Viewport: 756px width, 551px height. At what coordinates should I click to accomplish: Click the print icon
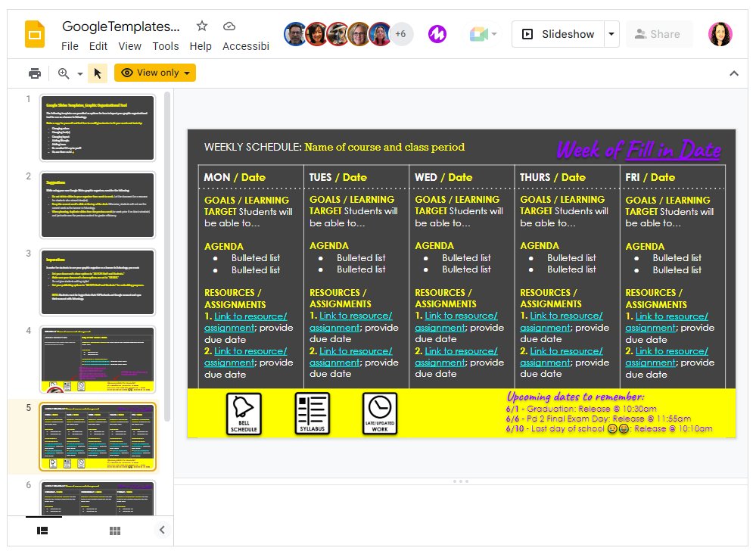pyautogui.click(x=35, y=73)
